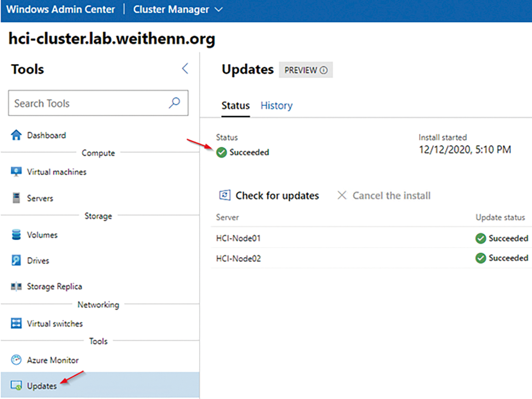Screen dimensions: 532x399
Task: Collapse the Tools pane with chevron
Action: [185, 68]
